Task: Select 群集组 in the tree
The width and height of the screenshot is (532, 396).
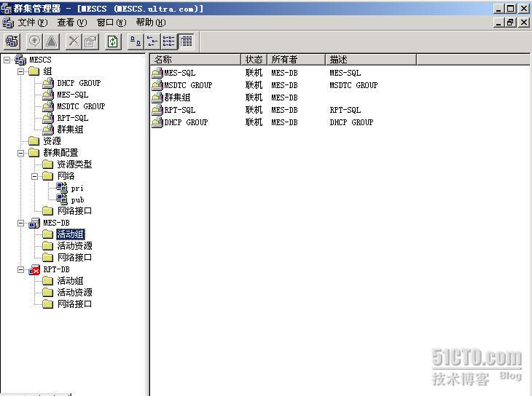Action: click(70, 130)
